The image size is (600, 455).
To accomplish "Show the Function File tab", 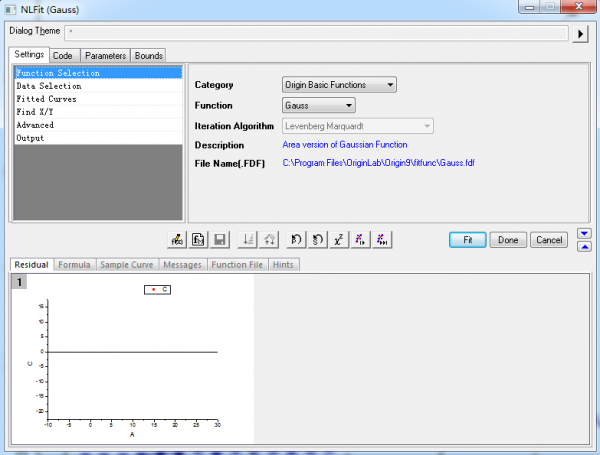I will pyautogui.click(x=237, y=265).
